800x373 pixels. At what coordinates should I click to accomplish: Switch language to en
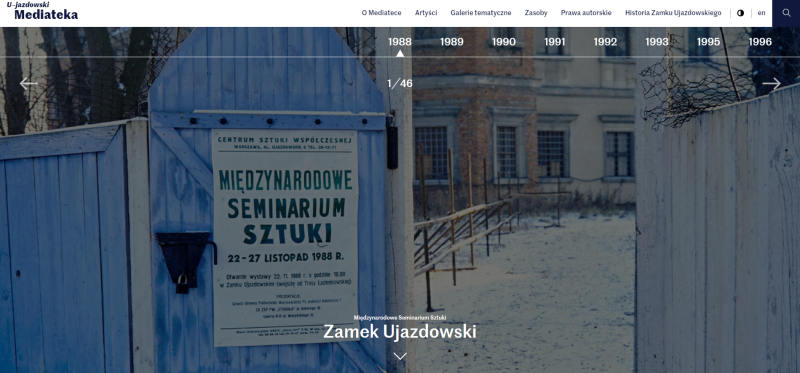[761, 13]
